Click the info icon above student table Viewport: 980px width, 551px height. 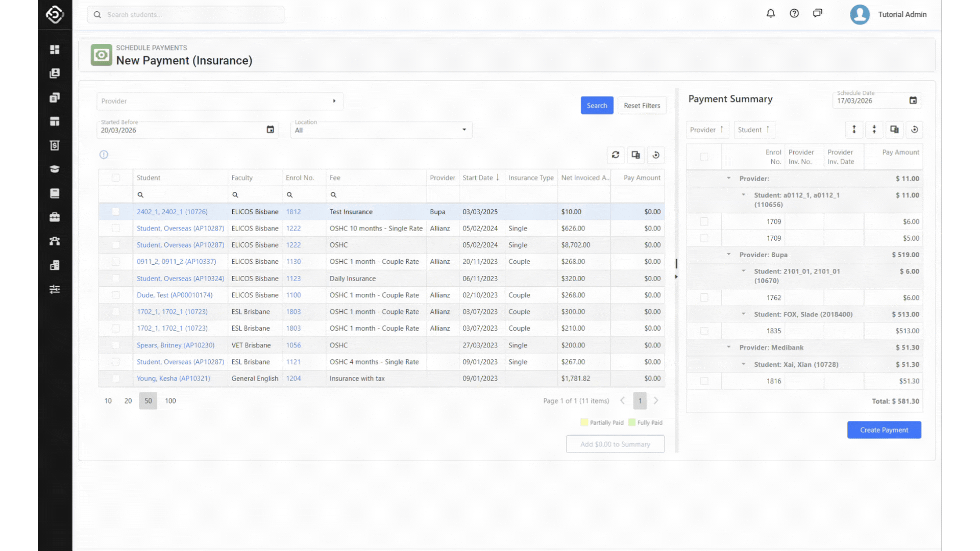[x=104, y=155]
